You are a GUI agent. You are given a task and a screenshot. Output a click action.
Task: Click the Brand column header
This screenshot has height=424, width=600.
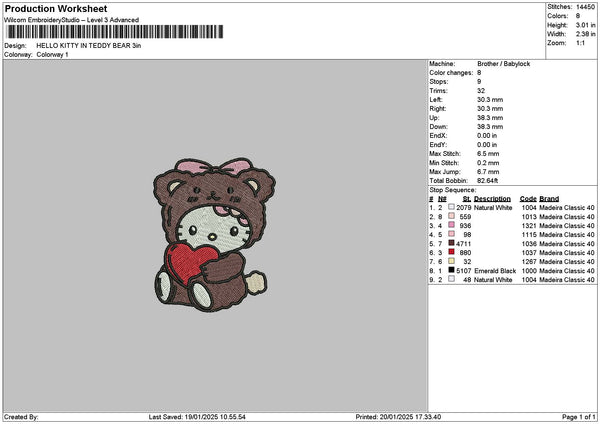click(549, 199)
